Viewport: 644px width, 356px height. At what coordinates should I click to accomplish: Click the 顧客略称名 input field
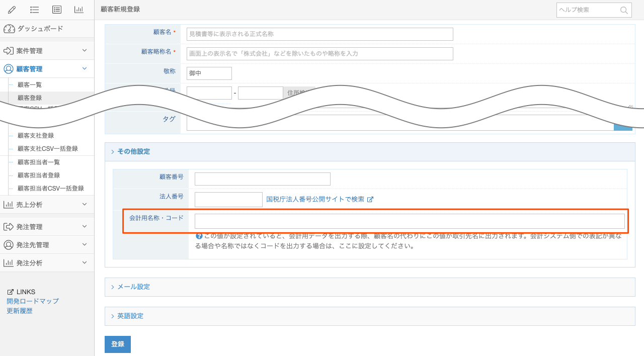320,54
